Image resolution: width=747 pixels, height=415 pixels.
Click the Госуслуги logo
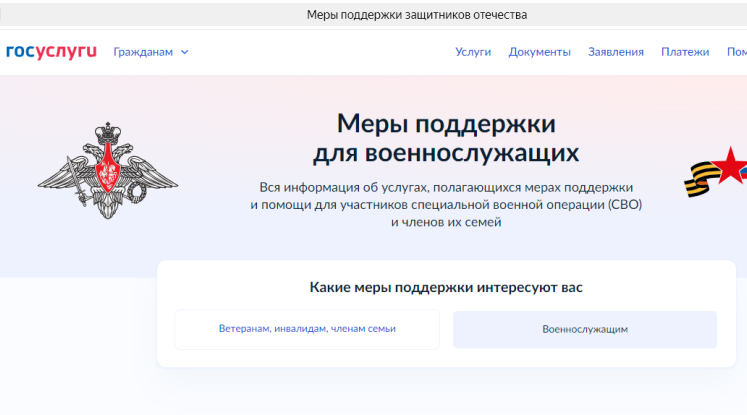pos(50,52)
